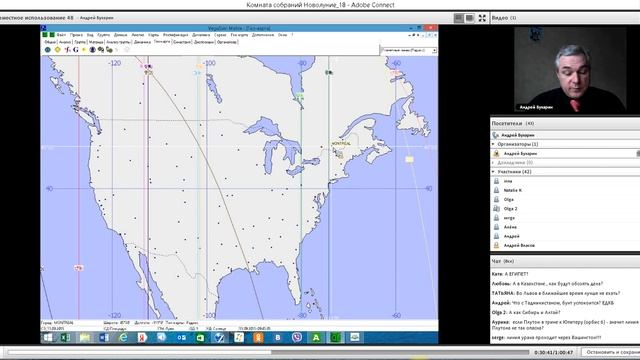Screen dimensions: 640x360
Task: Click the host icon next to Андрей Бухарин organizer
Action: [x=496, y=153]
